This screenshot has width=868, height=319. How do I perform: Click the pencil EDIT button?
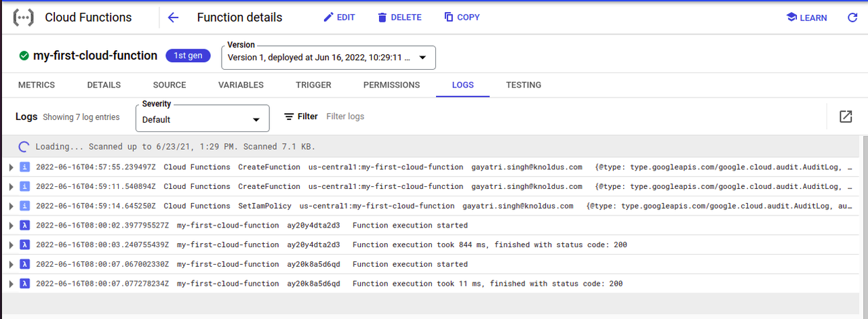(339, 18)
